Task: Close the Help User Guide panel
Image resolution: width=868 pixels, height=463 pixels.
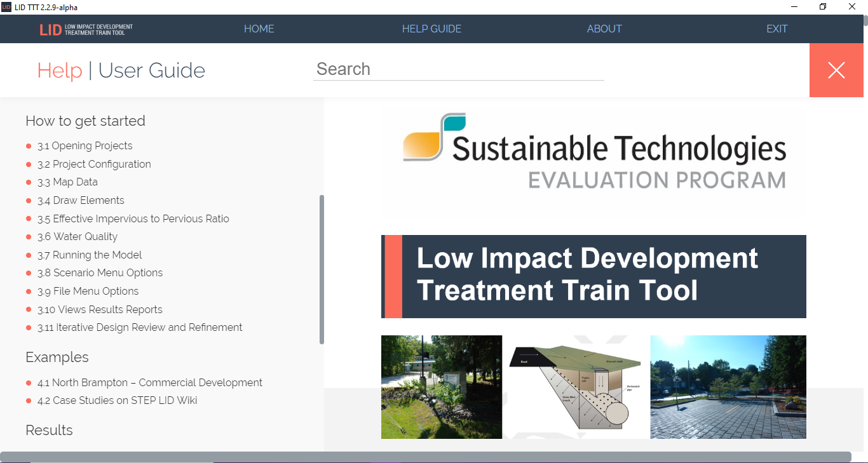Action: coord(836,70)
